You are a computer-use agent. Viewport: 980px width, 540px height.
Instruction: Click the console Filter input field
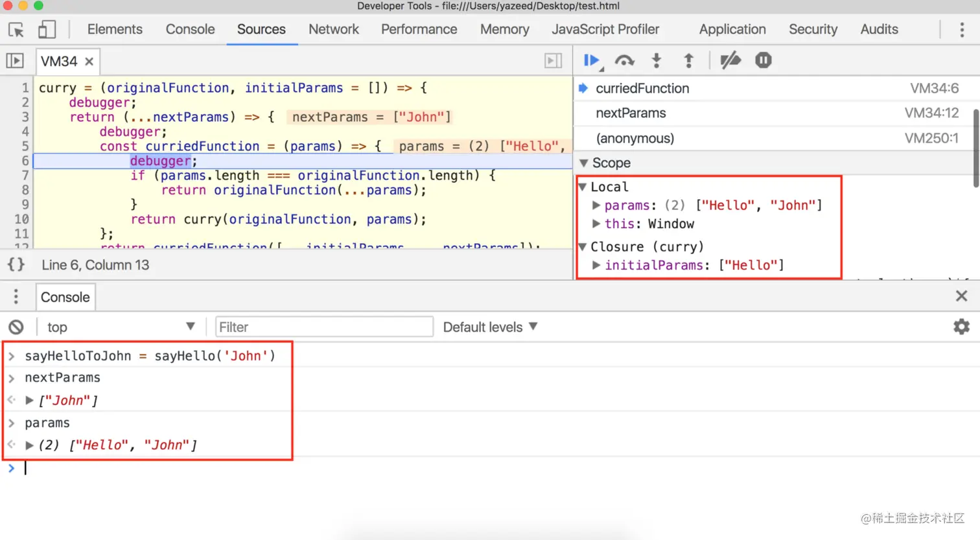324,327
